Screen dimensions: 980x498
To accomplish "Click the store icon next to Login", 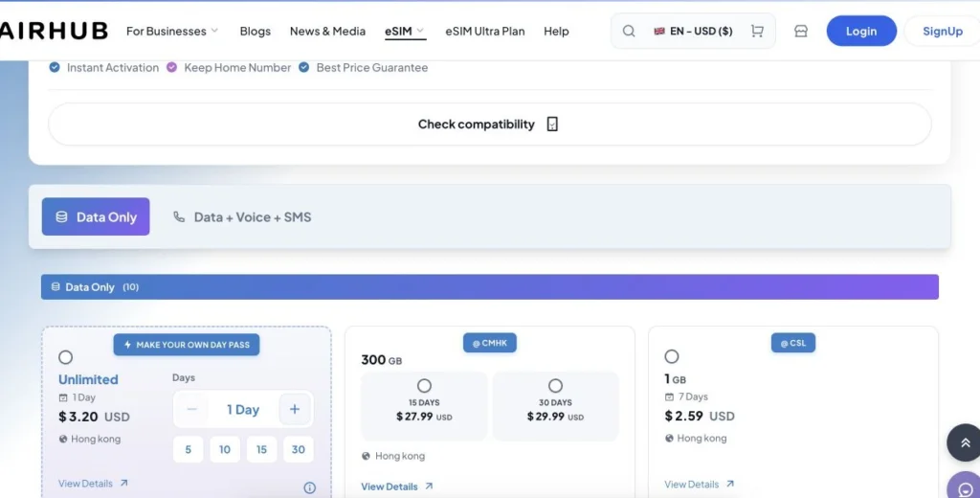I will pyautogui.click(x=801, y=31).
